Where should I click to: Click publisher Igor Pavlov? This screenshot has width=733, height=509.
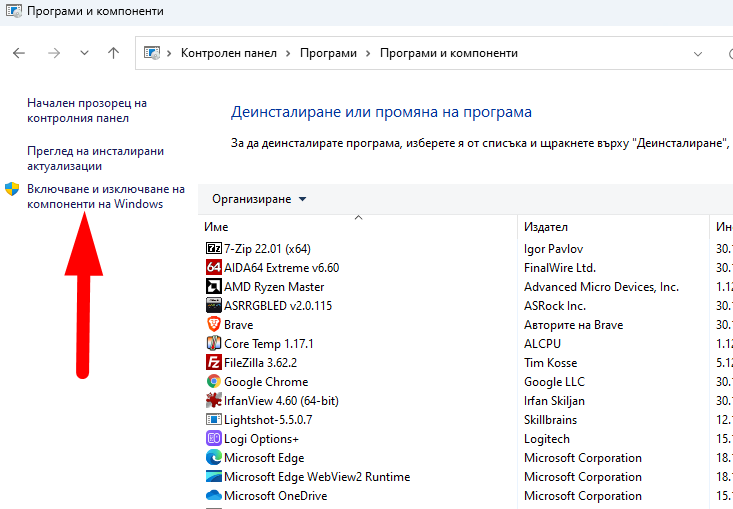(553, 249)
